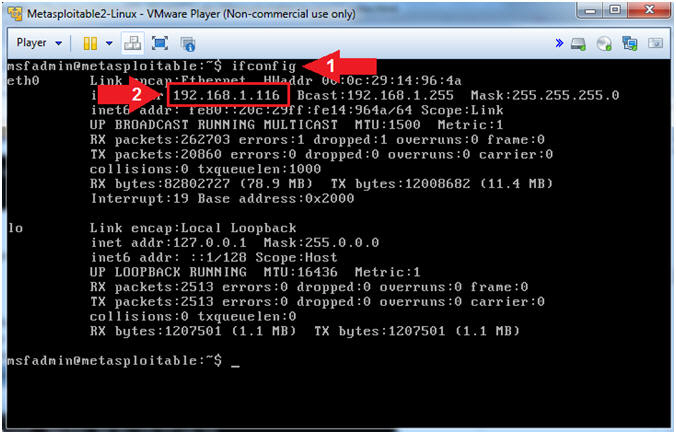
Task: Maximize the VMware Player window
Action: (x=614, y=10)
